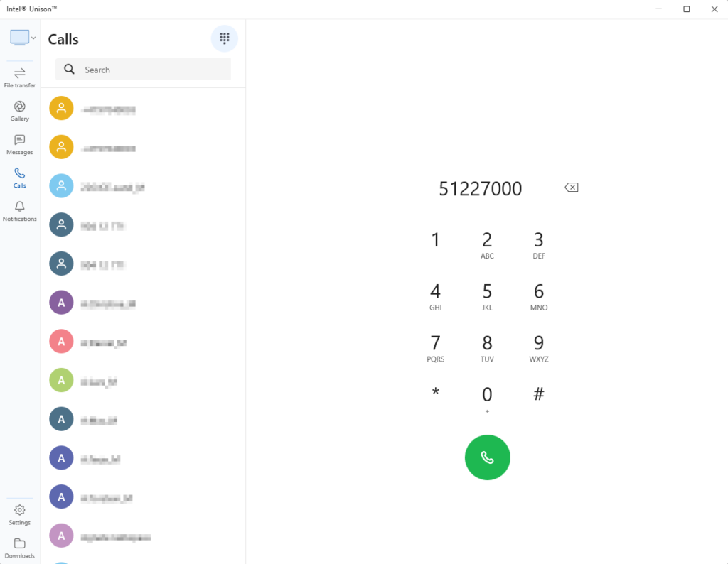
Task: Select the Calls tab
Action: (20, 178)
